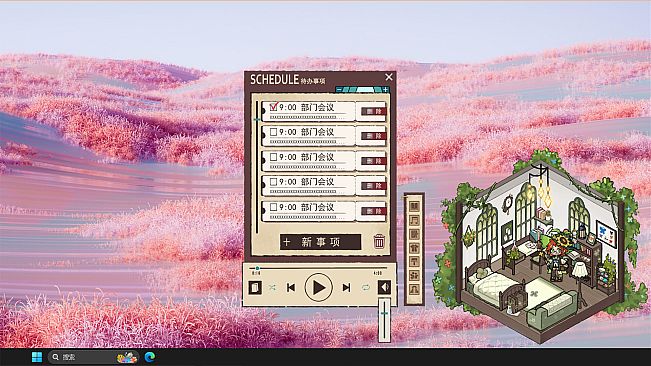Click the bottommost icon in side panel
The image size is (651, 366).
[414, 289]
